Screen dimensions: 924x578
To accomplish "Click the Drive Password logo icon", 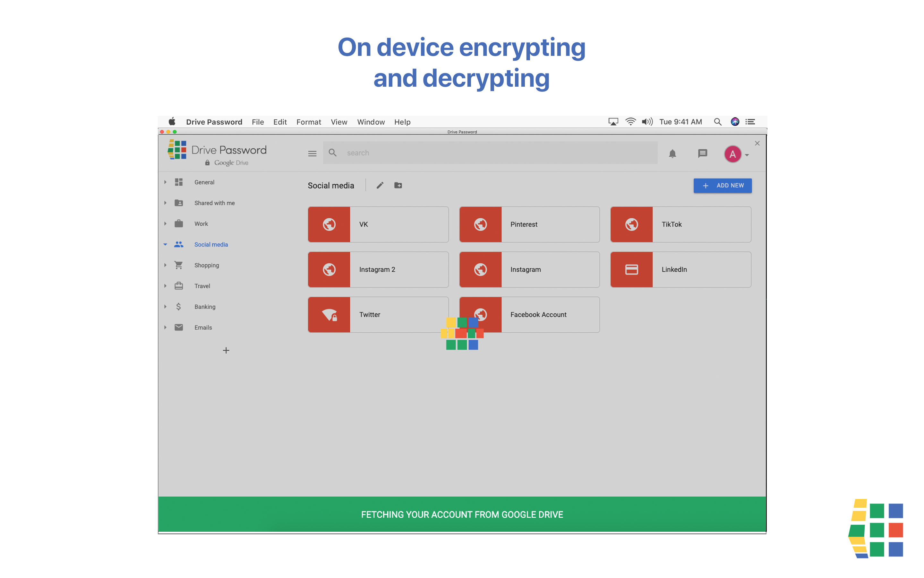I will pos(177,149).
